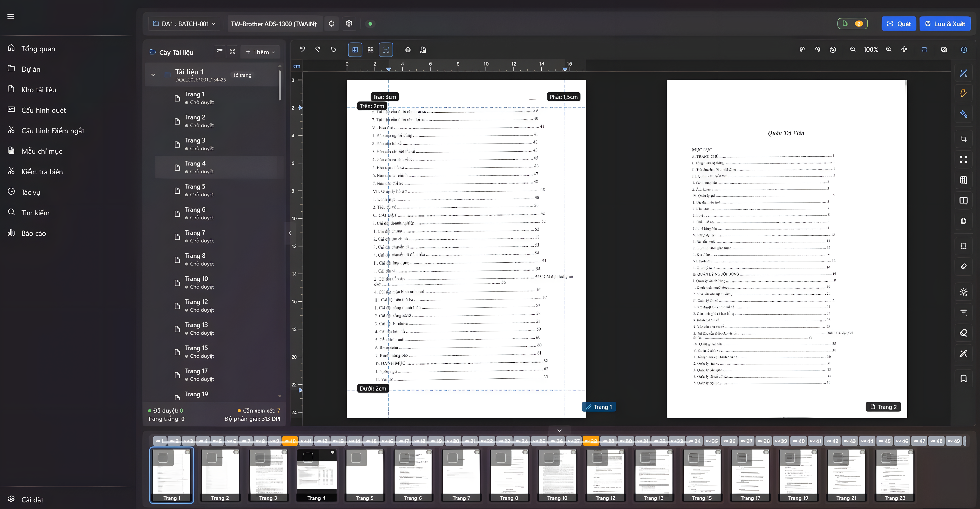
Task: Click the zoom out magnifier icon
Action: 853,49
